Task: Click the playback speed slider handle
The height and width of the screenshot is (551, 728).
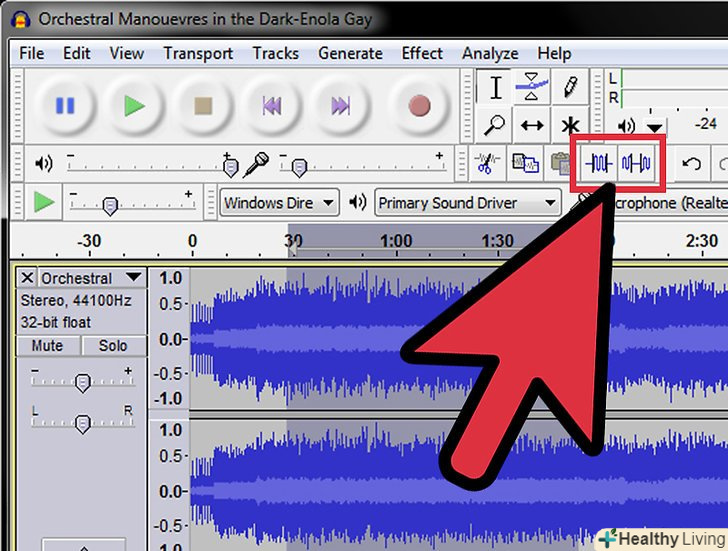Action: 110,206
